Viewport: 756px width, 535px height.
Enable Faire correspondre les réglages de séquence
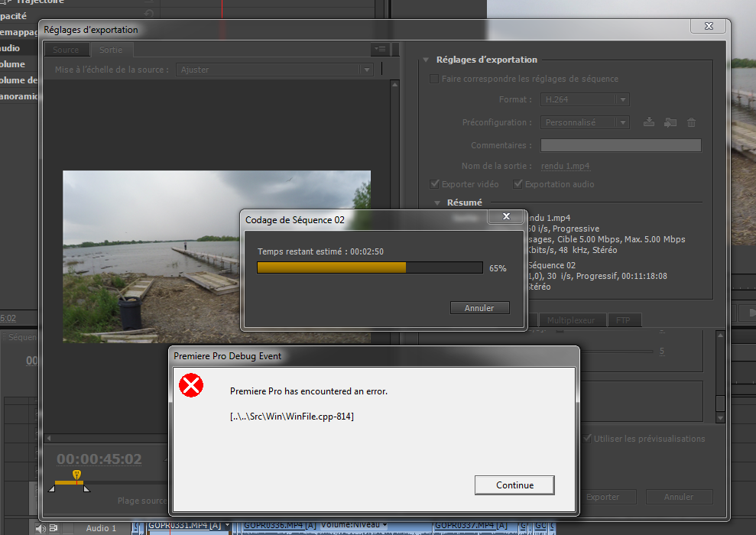(x=434, y=79)
